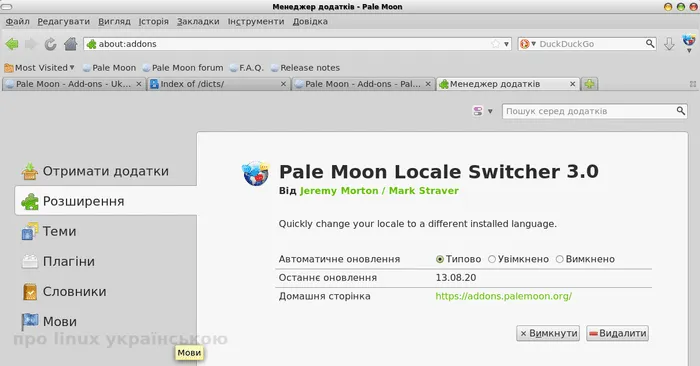The height and width of the screenshot is (366, 700).
Task: Open the Файл menu
Action: point(17,21)
